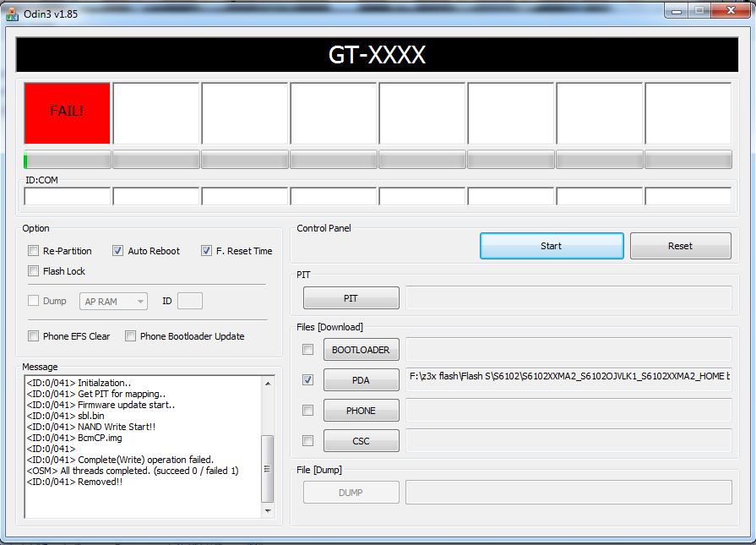The image size is (756, 545).
Task: Click the 'Initialzation..' log line
Action: coord(79,383)
